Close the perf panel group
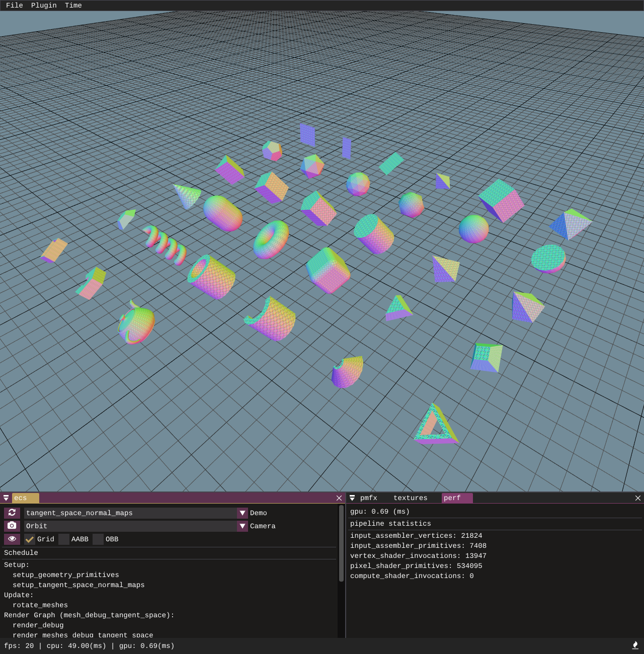The width and height of the screenshot is (644, 654). pos(637,498)
